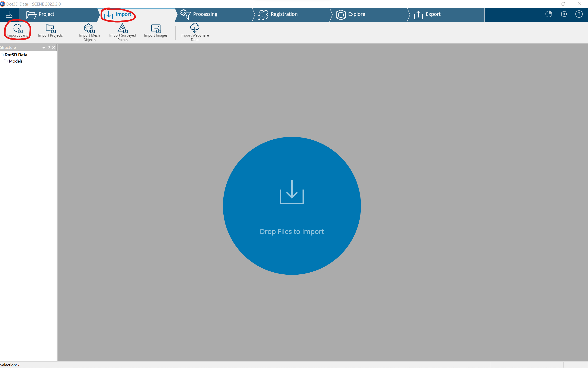Open the Import Images tool

point(156,29)
